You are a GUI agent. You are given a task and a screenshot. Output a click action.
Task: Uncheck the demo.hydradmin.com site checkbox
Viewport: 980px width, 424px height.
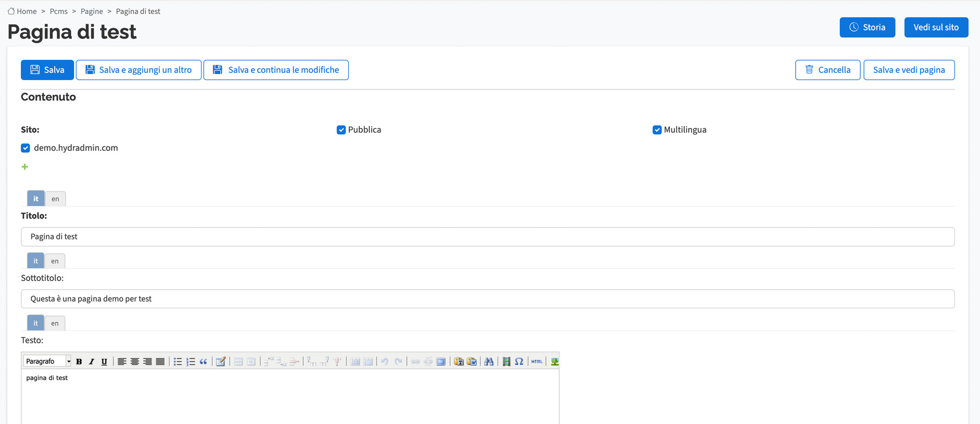point(26,148)
